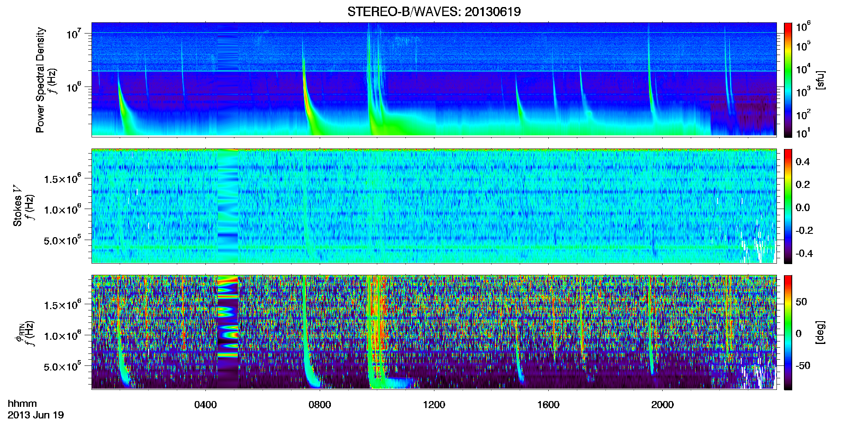The height and width of the screenshot is (447, 868).
Task: Click the 0.0 value on Stokes color bar
Action: pos(803,208)
